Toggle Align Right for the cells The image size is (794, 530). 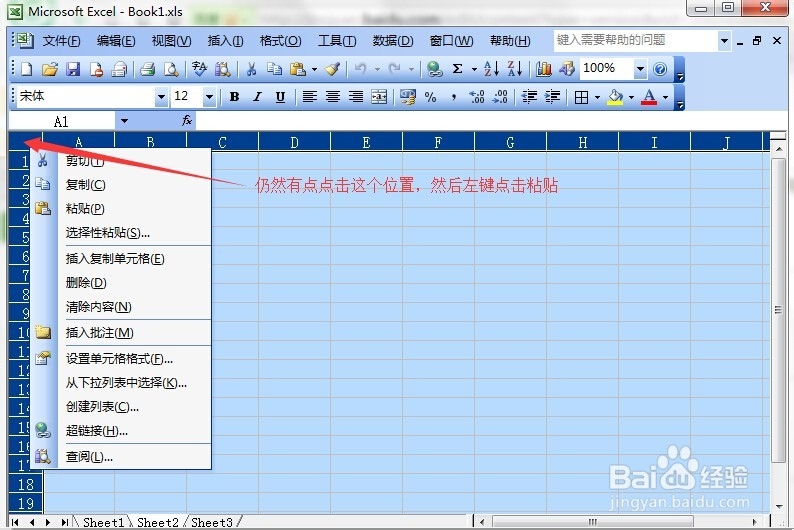[x=356, y=97]
